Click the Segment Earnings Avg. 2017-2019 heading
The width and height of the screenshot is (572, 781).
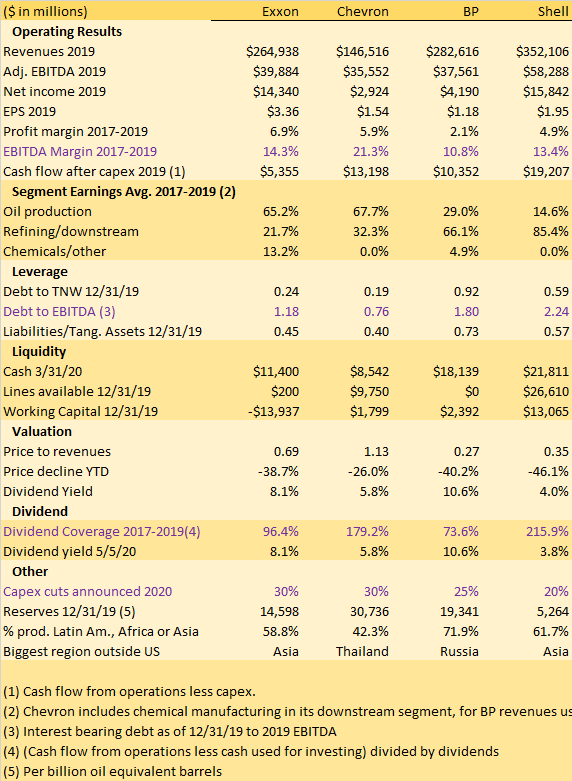pyautogui.click(x=124, y=192)
